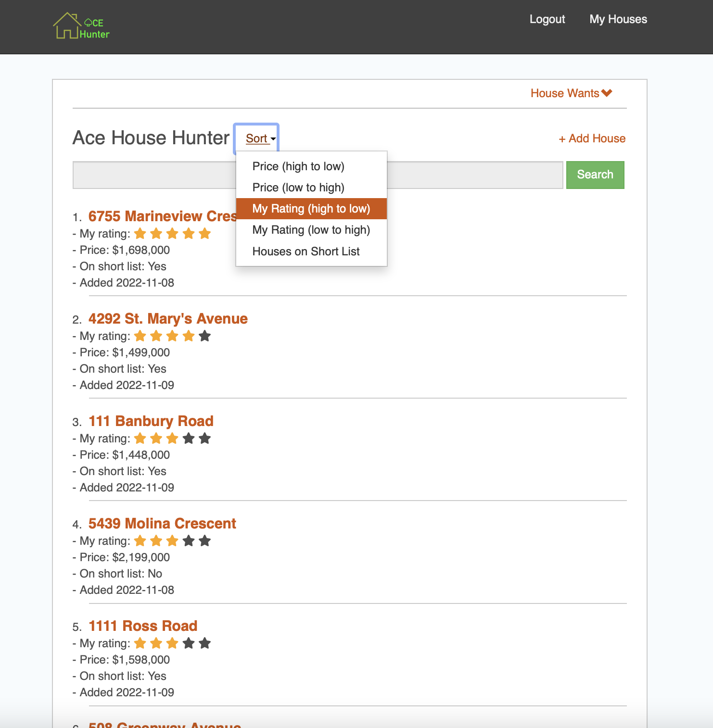This screenshot has width=713, height=728.
Task: Click fourth star of 1111 Ross Road rating
Action: tap(189, 643)
